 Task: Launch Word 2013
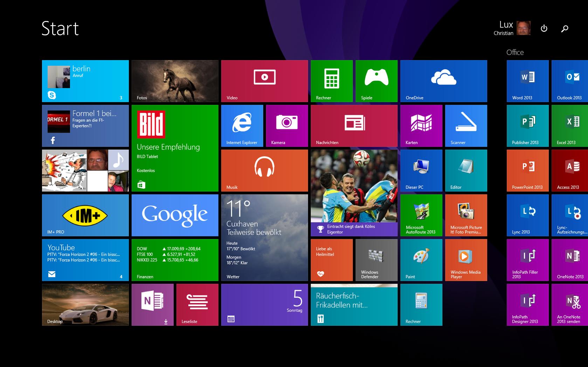528,81
